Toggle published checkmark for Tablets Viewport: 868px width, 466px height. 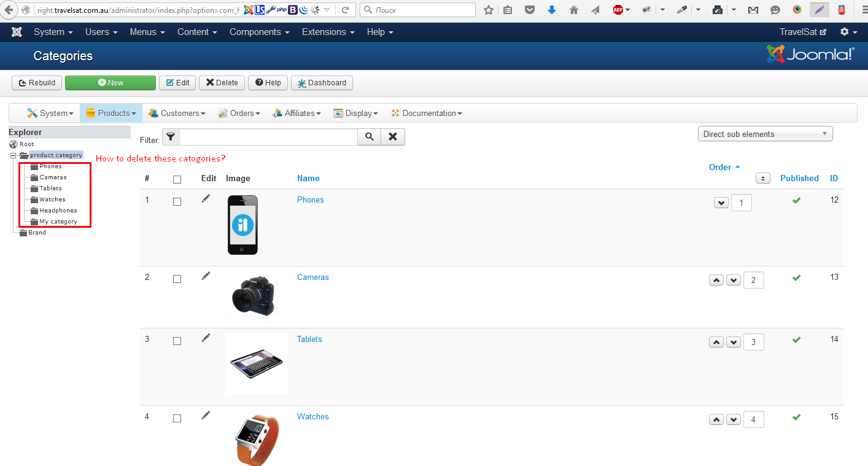coord(796,340)
